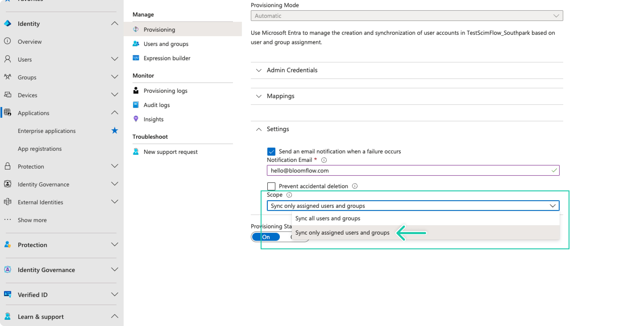This screenshot has width=644, height=326.
Task: Click the External Identities icon
Action: pos(7,202)
